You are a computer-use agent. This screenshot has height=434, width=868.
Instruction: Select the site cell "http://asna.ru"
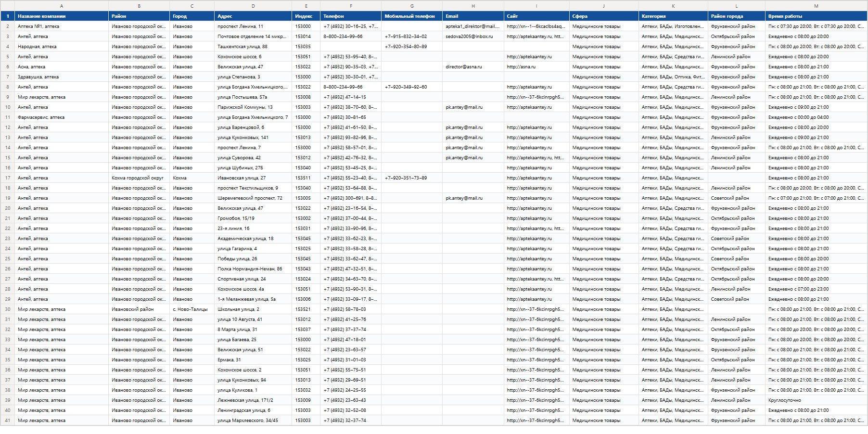536,67
